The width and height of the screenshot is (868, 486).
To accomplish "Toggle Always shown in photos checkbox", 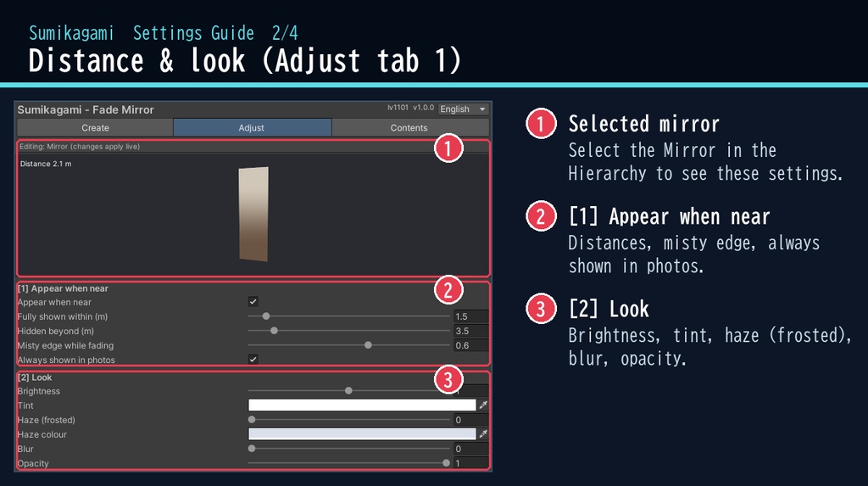I will point(253,359).
